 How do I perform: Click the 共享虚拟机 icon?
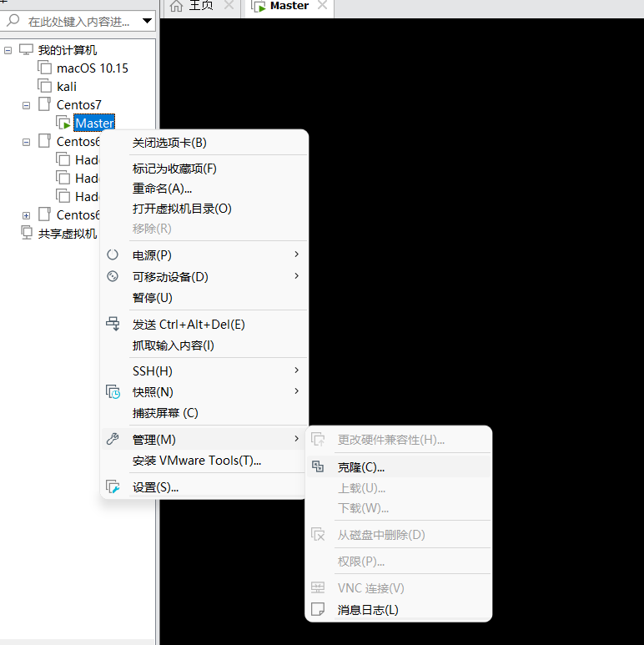[x=27, y=233]
